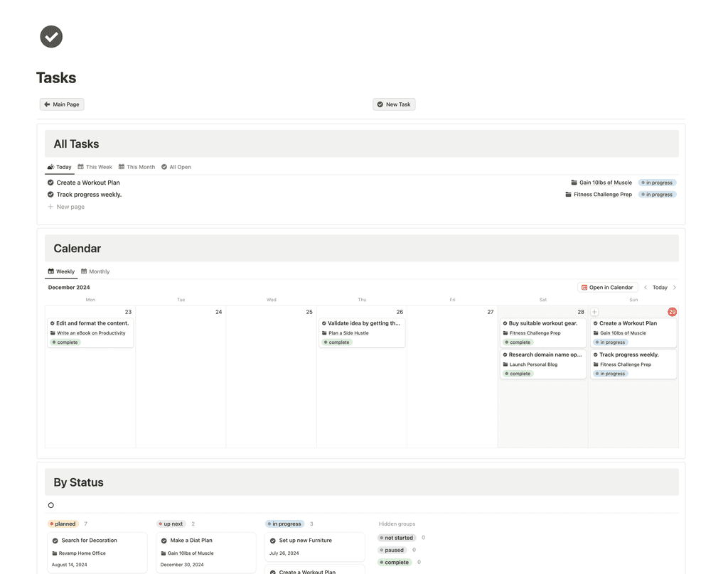
Task: Open Gain 10lbs of Muscle project in list
Action: coord(601,183)
